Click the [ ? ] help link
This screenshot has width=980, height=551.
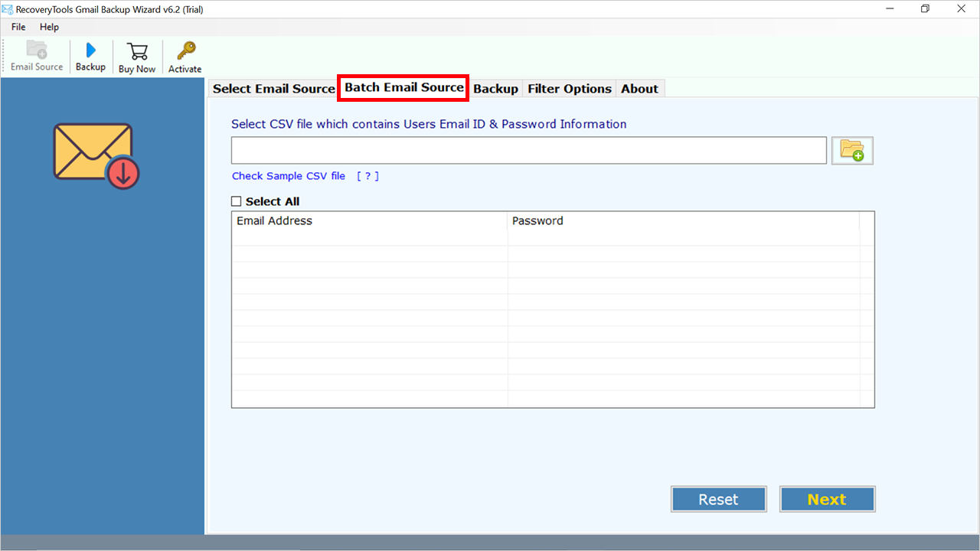click(367, 176)
